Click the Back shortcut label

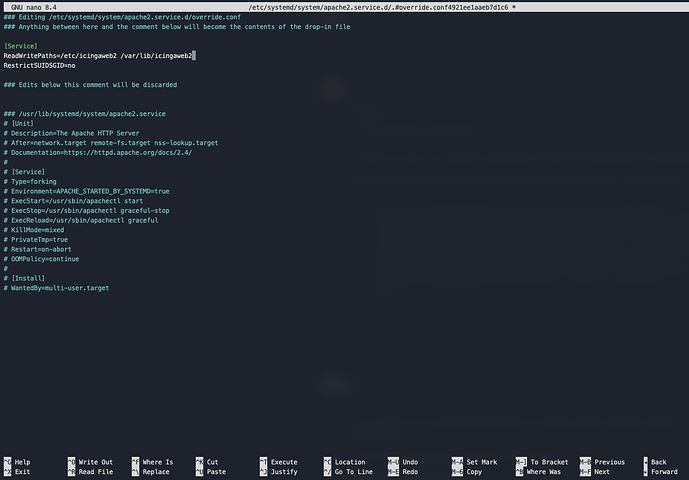click(659, 462)
